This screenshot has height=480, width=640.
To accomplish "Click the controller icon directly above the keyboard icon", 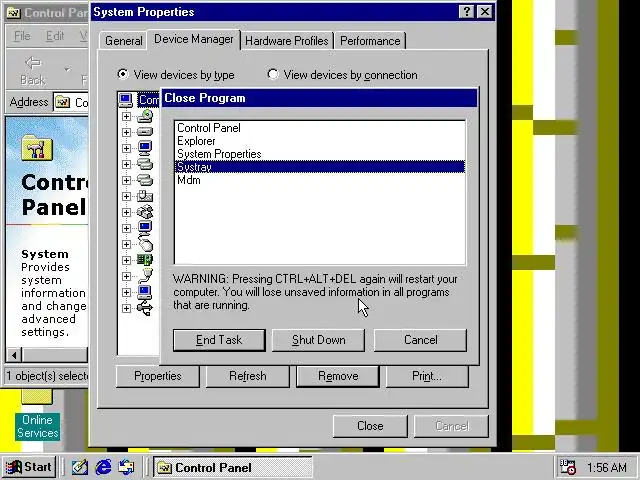I will tap(145, 180).
